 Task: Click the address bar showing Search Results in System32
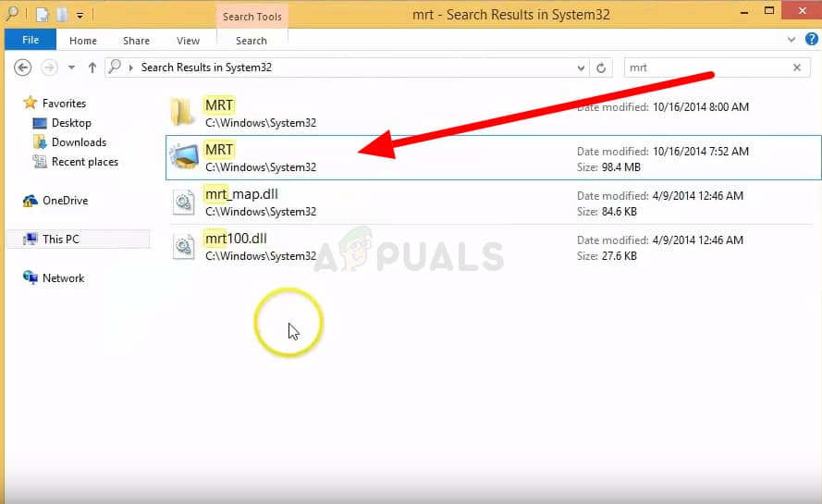coord(346,68)
